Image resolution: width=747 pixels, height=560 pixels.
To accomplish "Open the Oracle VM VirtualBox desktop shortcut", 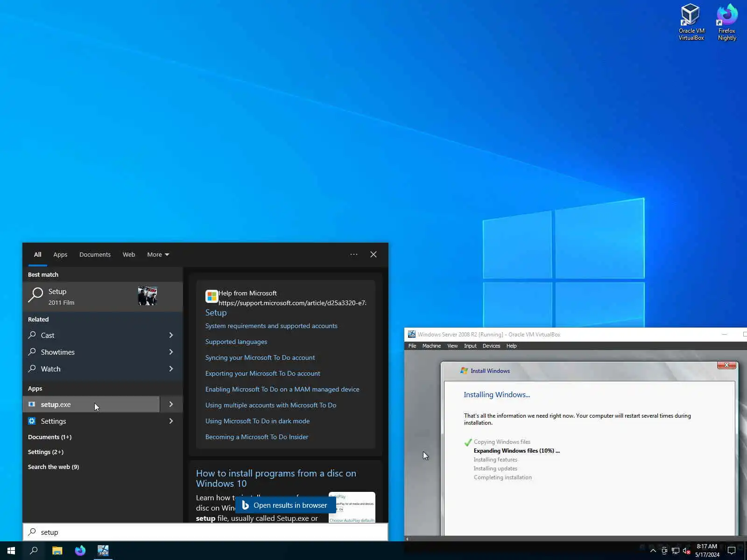I will pos(691,22).
